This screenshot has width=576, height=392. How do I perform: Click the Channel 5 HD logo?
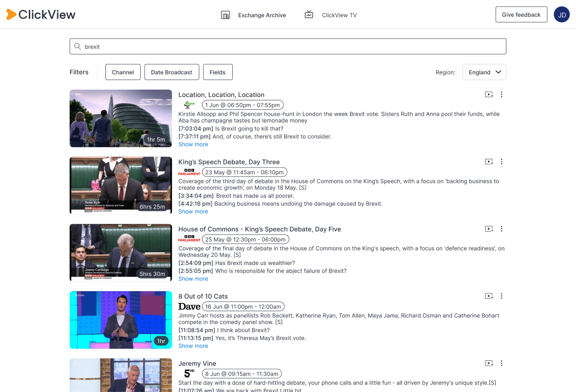(189, 373)
